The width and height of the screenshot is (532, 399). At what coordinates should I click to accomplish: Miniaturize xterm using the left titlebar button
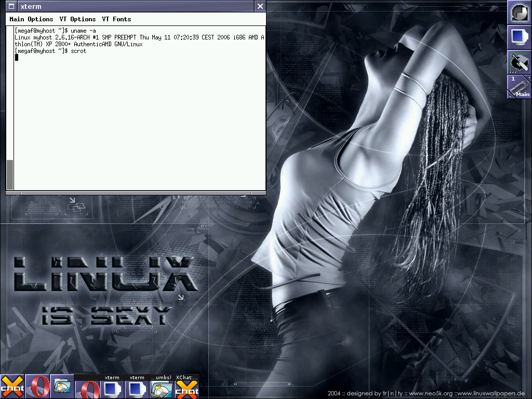11,6
